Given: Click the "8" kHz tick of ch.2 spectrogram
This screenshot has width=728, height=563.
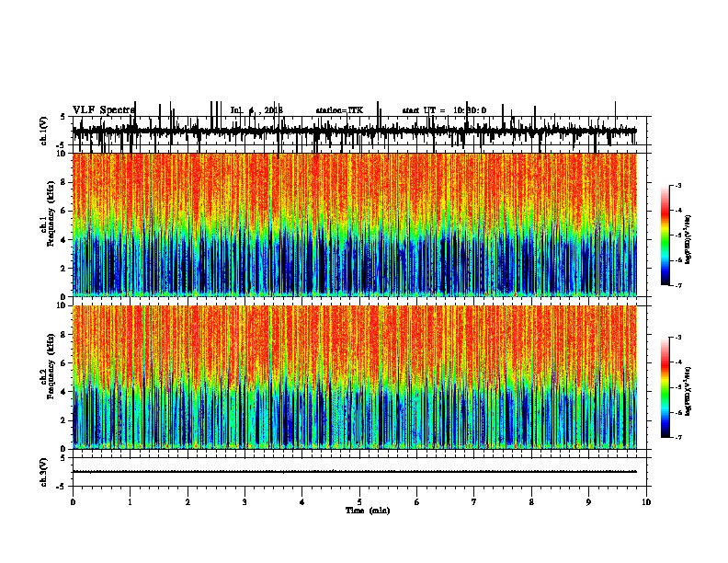Looking at the screenshot, I should click(64, 335).
